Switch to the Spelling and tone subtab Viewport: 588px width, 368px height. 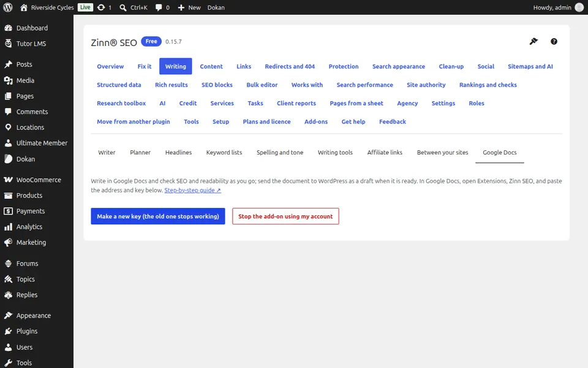(280, 153)
